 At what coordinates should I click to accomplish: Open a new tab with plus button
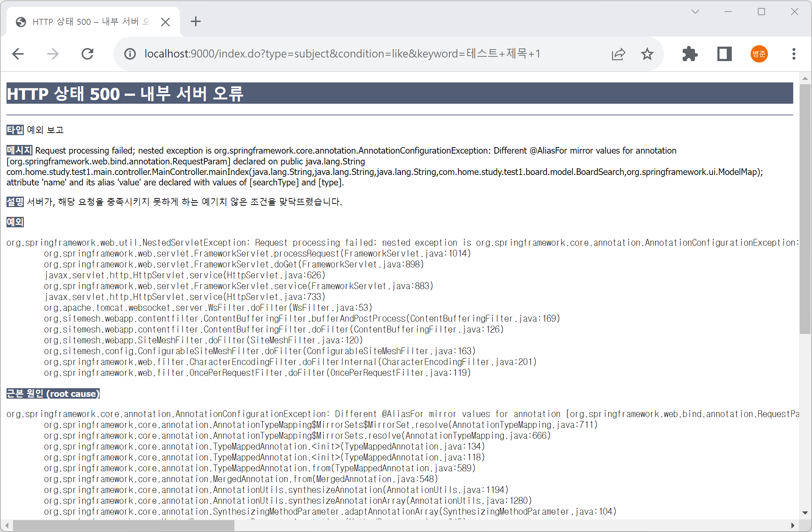coord(195,22)
